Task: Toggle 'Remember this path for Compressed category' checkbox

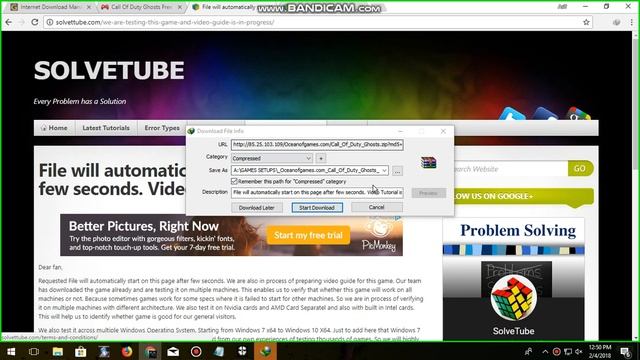Action: (x=234, y=181)
